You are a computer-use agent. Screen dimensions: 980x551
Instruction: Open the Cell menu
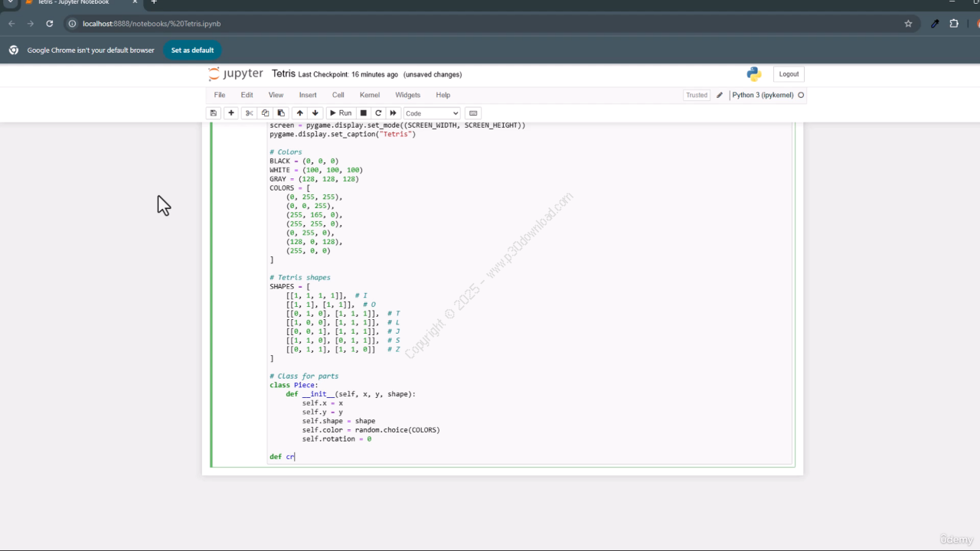[x=338, y=95]
